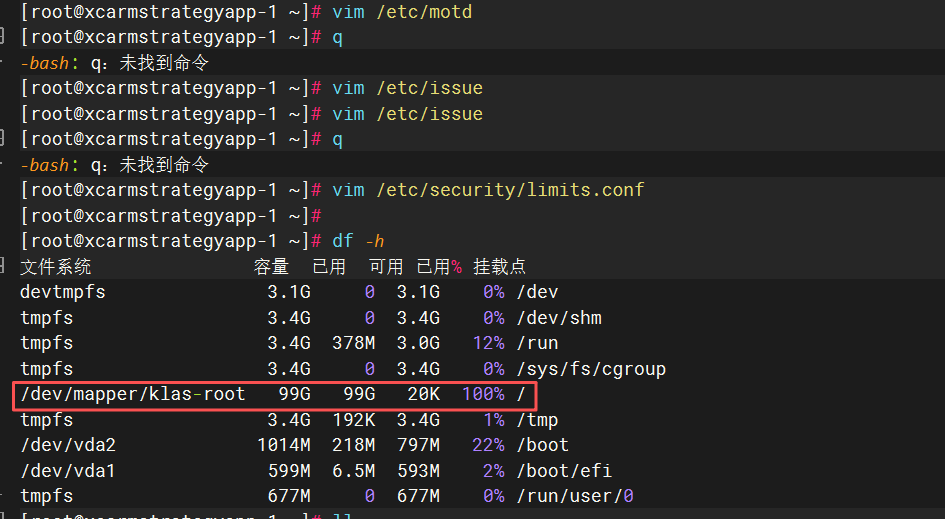Click the /dev/vda1 filesystem entry
945x519 pixels.
pos(60,470)
